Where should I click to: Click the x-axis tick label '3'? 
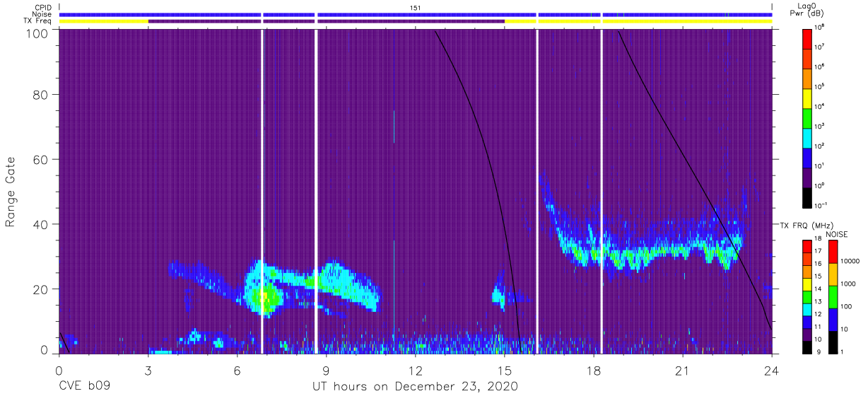(148, 371)
